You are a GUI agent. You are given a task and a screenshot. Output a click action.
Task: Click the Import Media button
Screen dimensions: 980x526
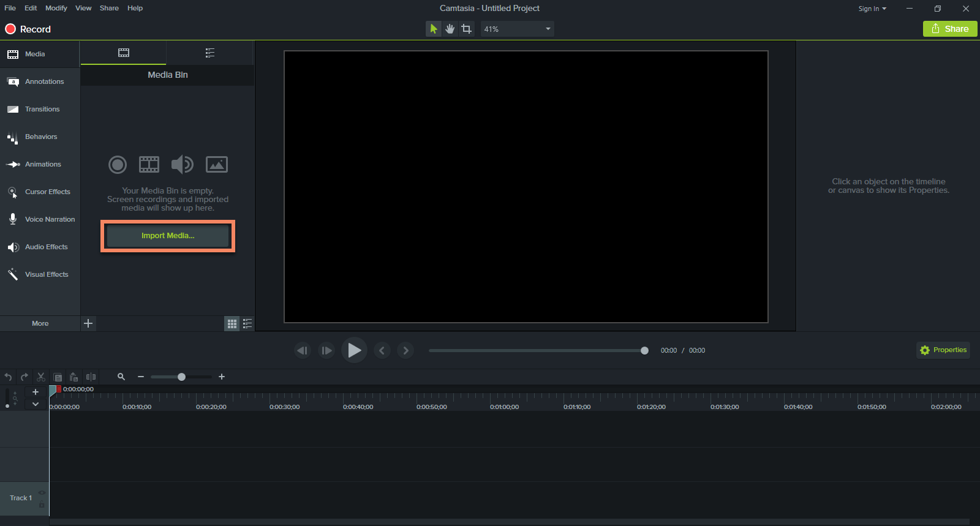coord(168,236)
